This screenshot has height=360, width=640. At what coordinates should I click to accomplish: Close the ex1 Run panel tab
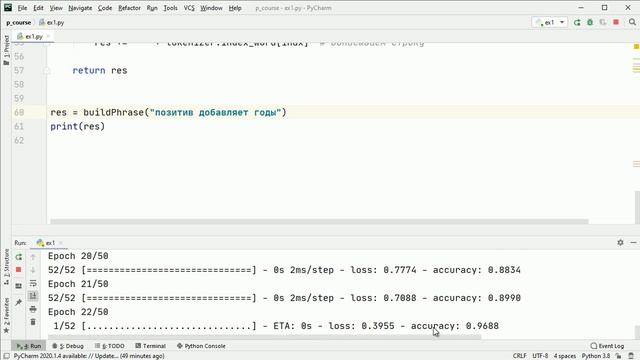point(60,243)
